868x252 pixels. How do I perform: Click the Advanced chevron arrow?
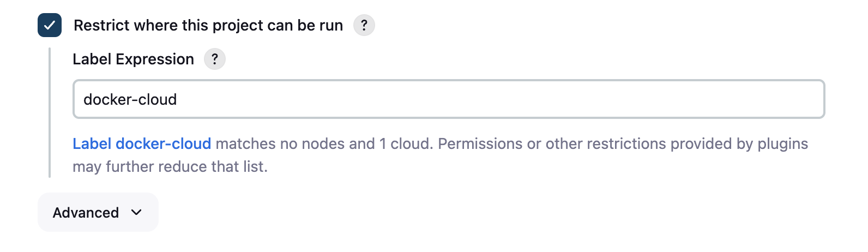click(136, 212)
